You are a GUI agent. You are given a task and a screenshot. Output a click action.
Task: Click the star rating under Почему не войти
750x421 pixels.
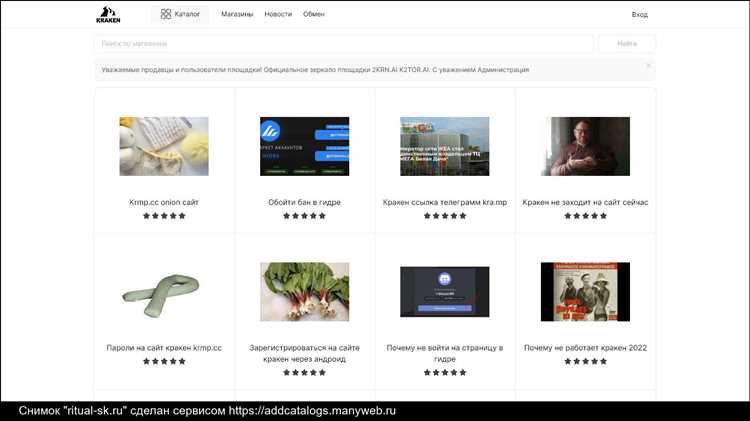coord(444,372)
